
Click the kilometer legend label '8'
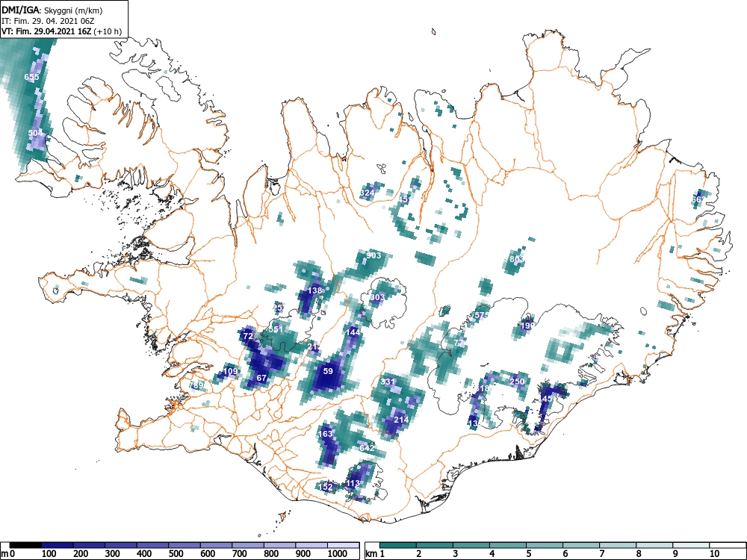(x=639, y=554)
